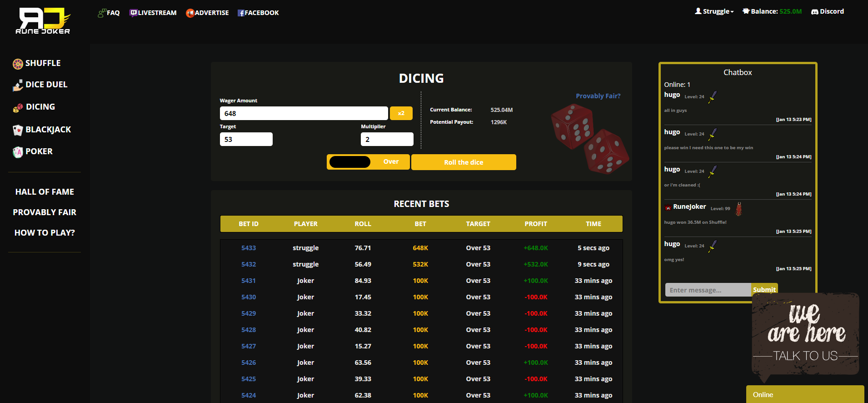Viewport: 868px width, 403px height.
Task: Open bet ID 5428
Action: point(249,330)
